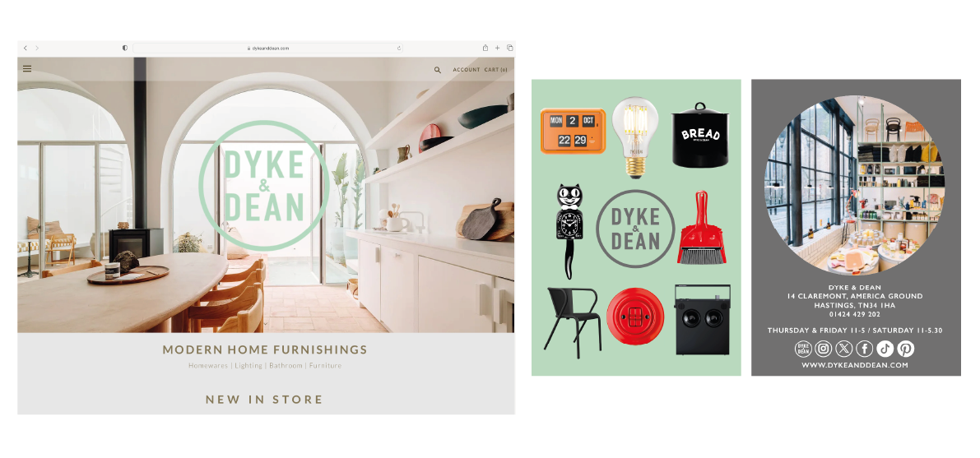Click the Thursday & Friday opening hours text
The height and width of the screenshot is (458, 980).
[854, 331]
